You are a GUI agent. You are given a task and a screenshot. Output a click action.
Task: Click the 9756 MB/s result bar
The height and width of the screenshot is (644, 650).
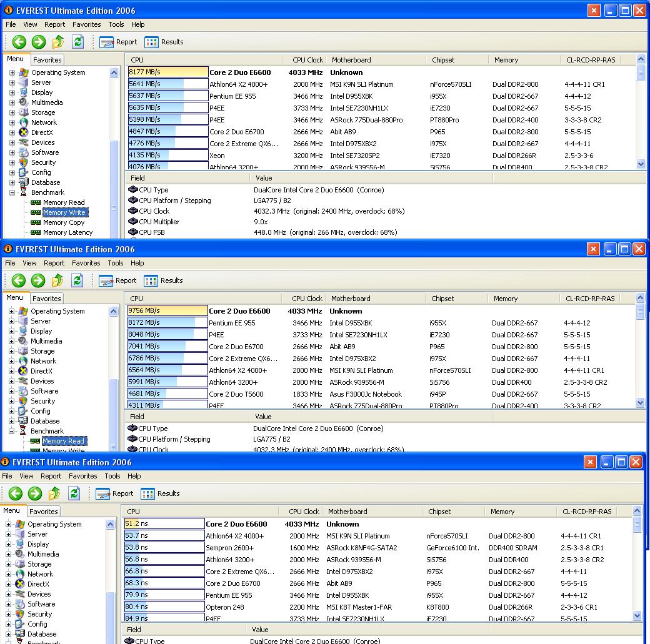pyautogui.click(x=167, y=311)
